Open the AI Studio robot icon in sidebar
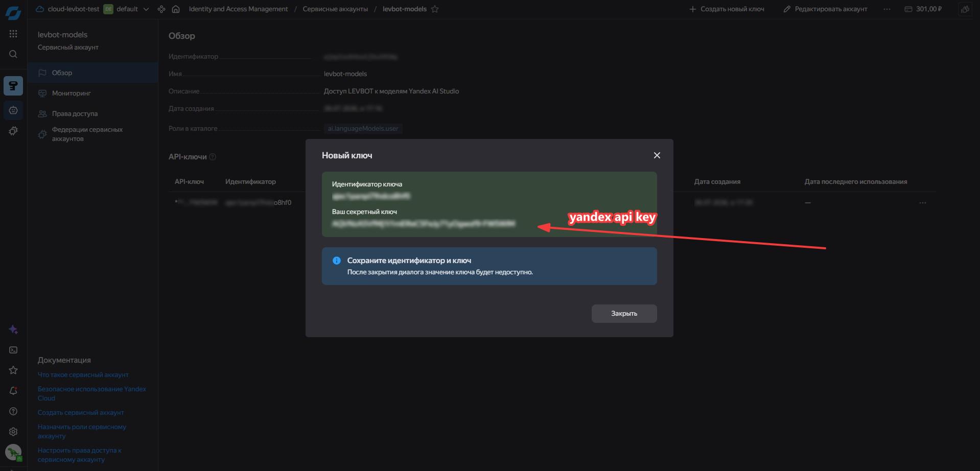The width and height of the screenshot is (980, 471). tap(13, 110)
